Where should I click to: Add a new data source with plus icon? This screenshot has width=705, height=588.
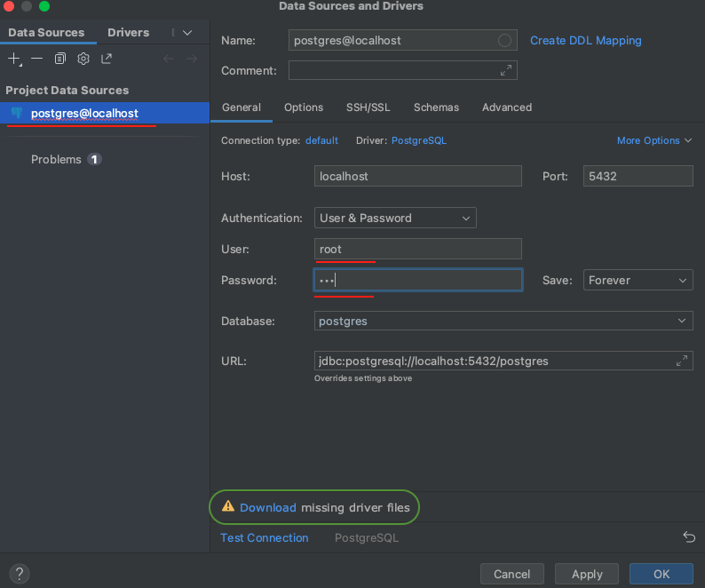point(14,59)
